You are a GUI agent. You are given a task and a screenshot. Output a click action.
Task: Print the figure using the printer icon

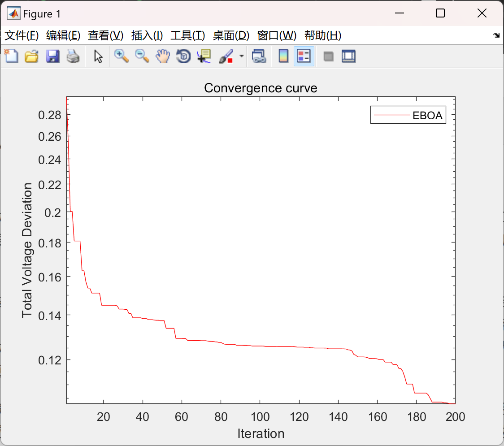click(x=73, y=56)
